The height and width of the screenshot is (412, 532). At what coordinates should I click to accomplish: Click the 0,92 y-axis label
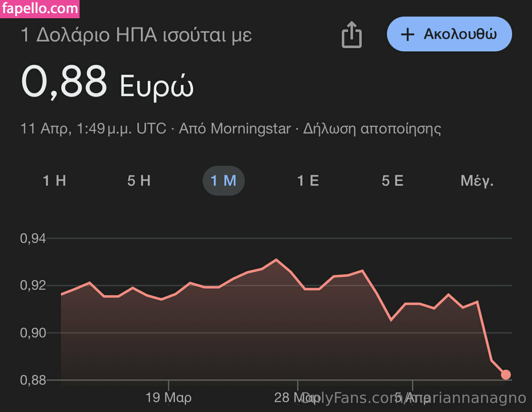click(x=33, y=286)
